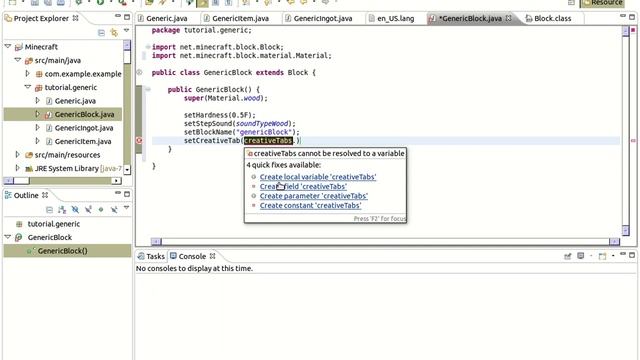Minimize the Project Explorer panel
640x360 pixels.
pyautogui.click(x=118, y=16)
